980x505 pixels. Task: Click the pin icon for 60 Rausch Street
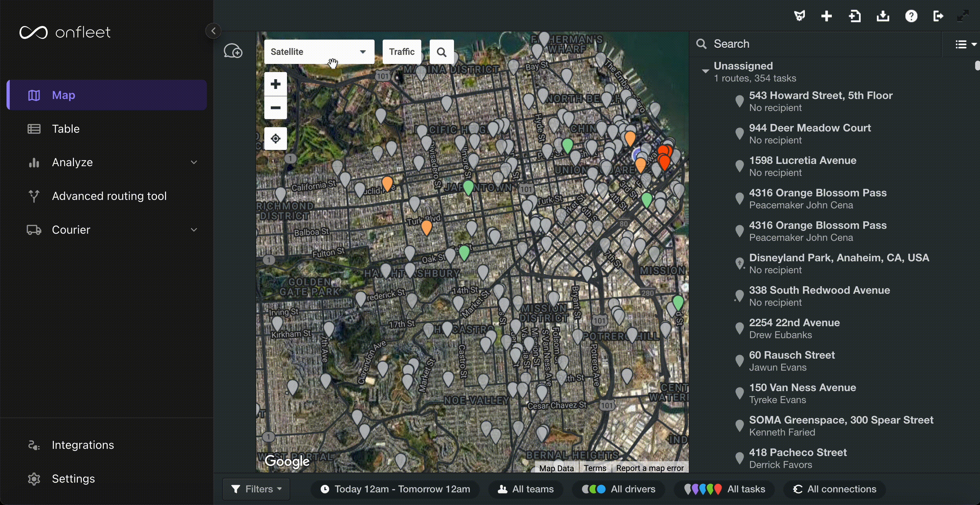(x=739, y=361)
